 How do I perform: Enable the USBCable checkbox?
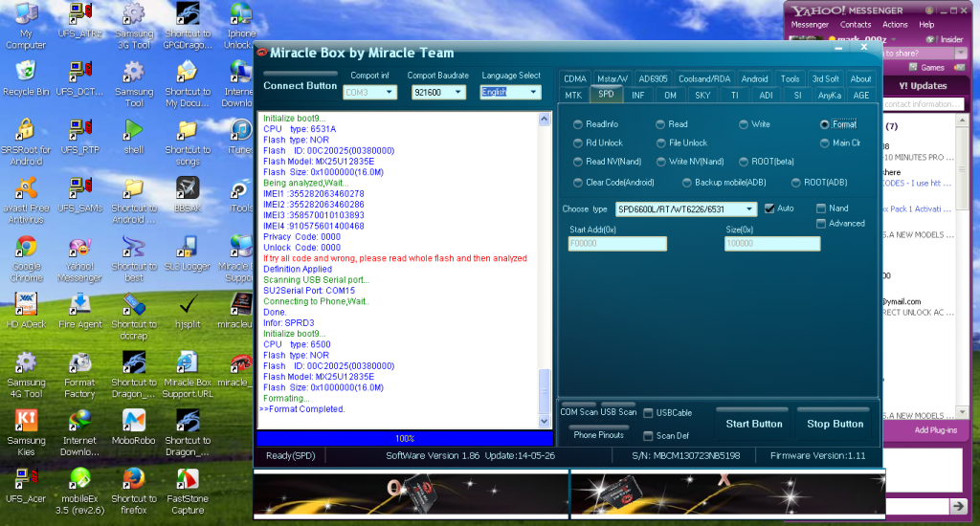[x=648, y=413]
